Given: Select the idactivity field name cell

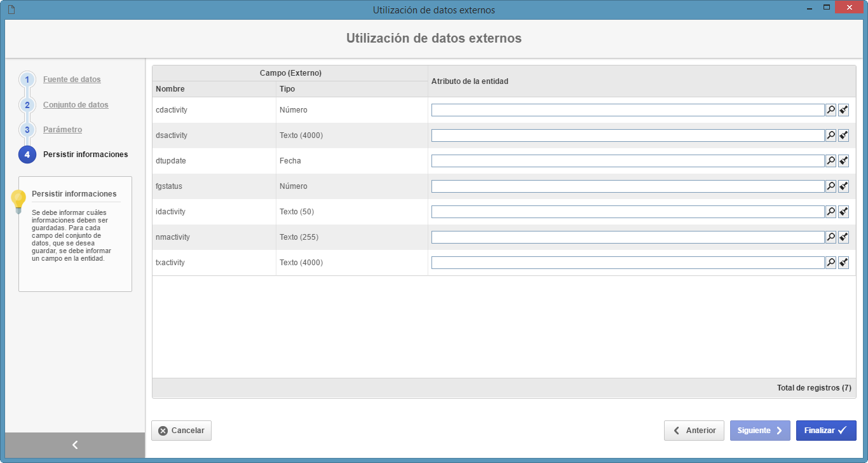Looking at the screenshot, I should [214, 212].
